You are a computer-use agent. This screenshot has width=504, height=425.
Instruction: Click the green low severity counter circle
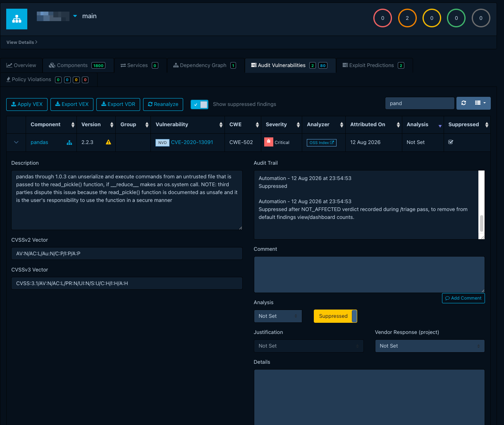[x=456, y=18]
